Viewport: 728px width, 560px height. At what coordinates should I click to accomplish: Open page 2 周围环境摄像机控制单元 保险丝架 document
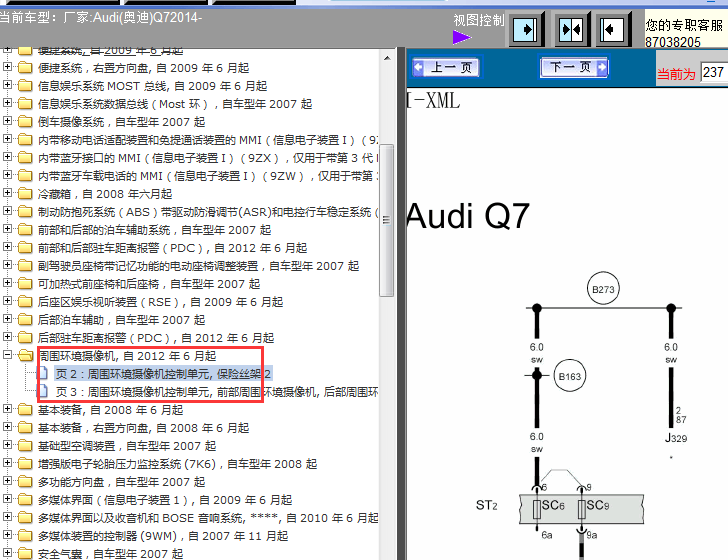pyautogui.click(x=163, y=374)
